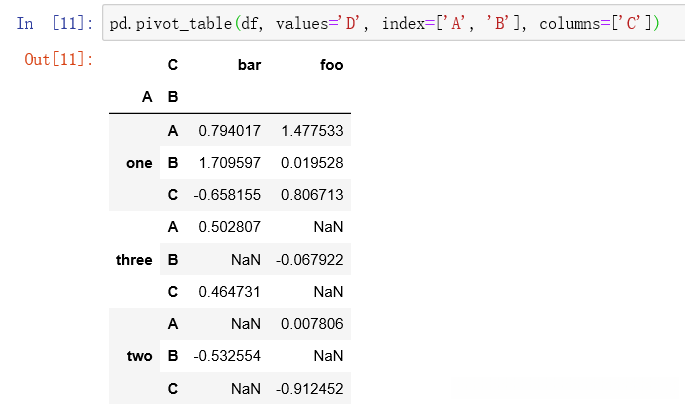Click the row label one
Image resolution: width=685 pixels, height=408 pixels.
click(140, 162)
